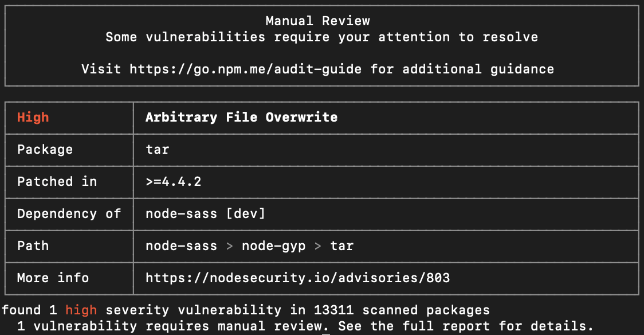Select the "13311" scanned packages count
644x335 pixels.
(x=333, y=310)
